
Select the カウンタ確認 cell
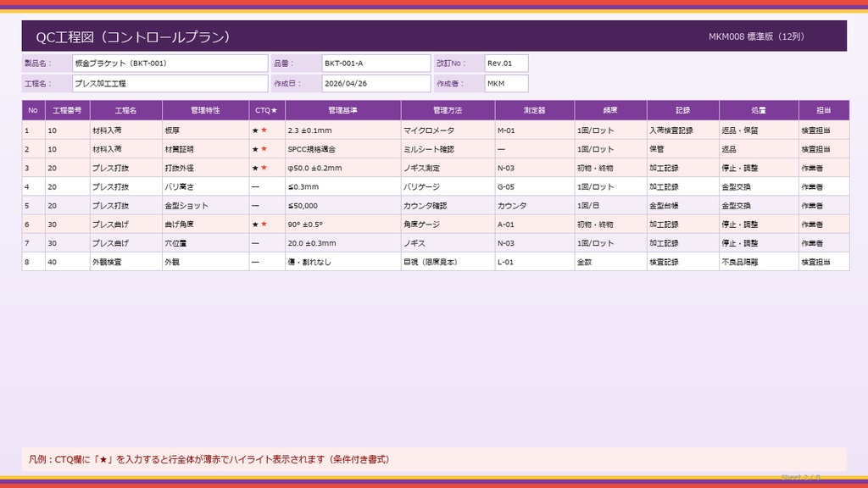click(448, 206)
